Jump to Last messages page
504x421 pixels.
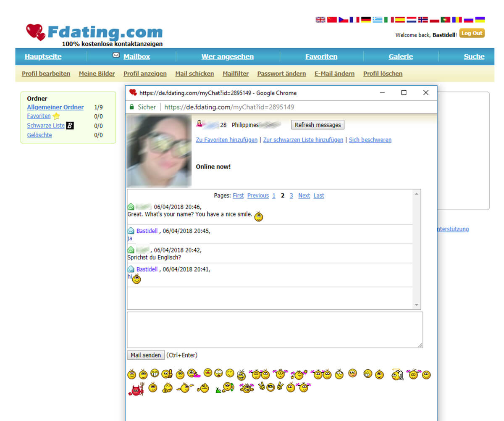point(319,195)
